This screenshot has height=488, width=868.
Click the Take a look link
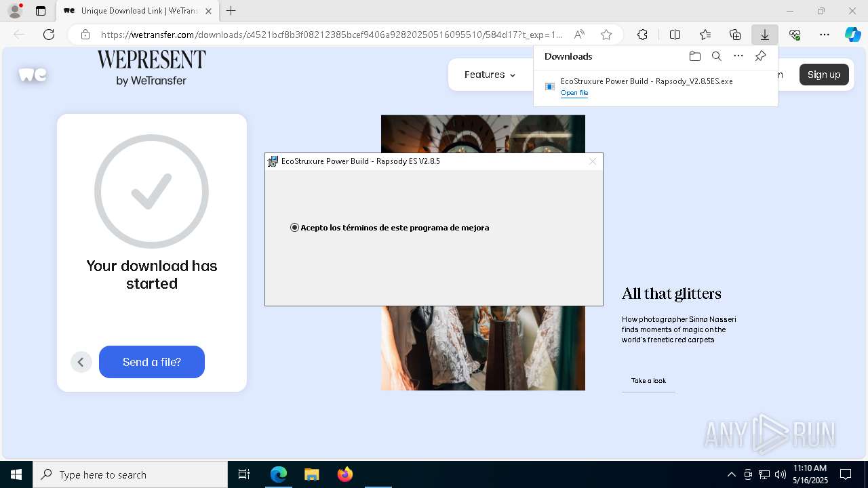pyautogui.click(x=648, y=381)
